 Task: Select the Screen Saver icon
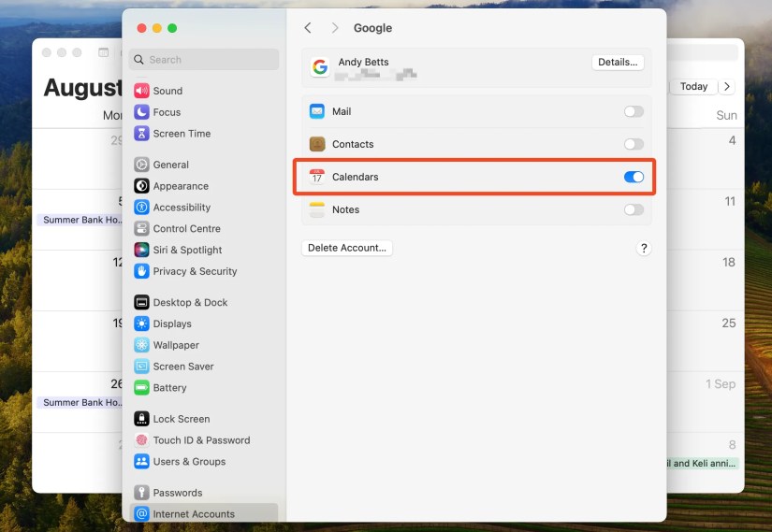click(141, 367)
